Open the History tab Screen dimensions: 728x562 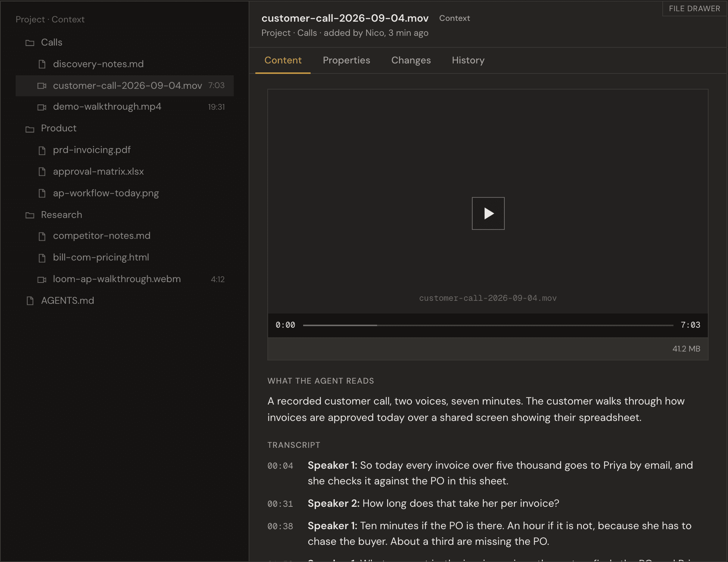click(468, 60)
